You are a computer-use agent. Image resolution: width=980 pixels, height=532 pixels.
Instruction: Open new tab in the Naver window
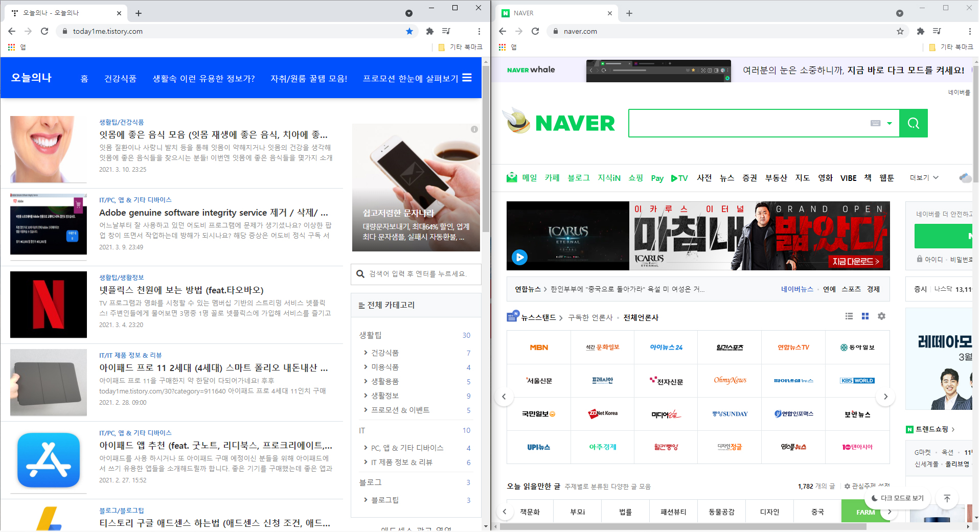(x=629, y=13)
